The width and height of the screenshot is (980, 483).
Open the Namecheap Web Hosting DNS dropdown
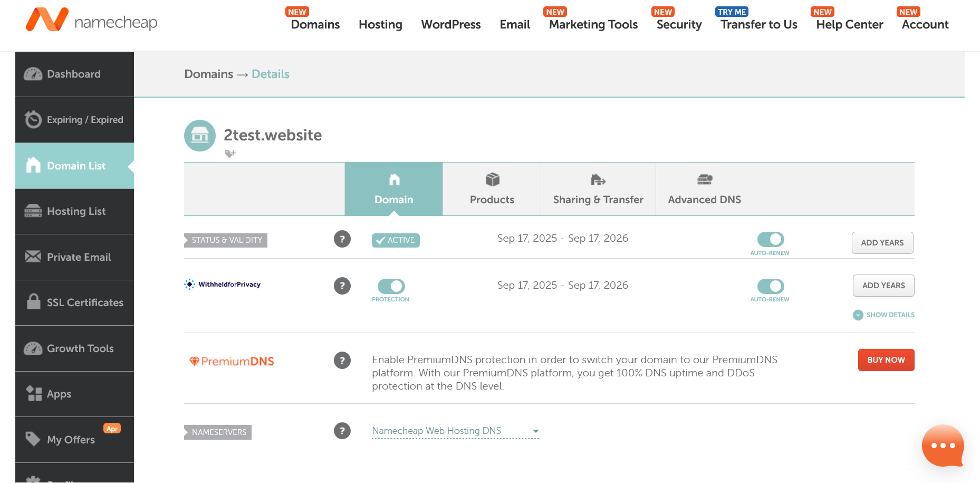tap(456, 431)
